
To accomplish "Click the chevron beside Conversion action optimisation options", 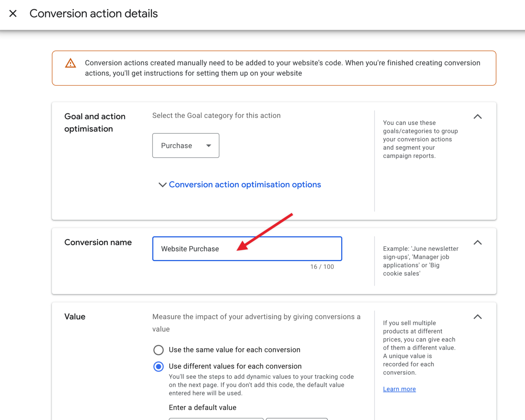I will (x=163, y=185).
